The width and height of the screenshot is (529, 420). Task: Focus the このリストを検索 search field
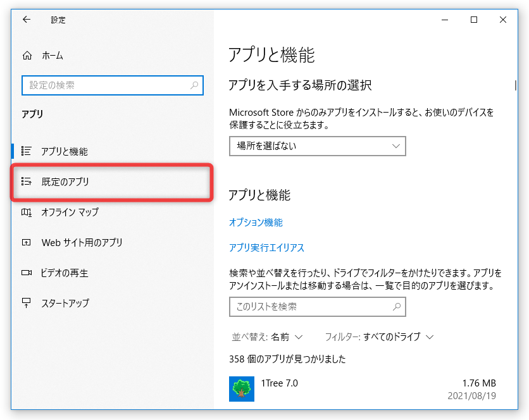pos(318,307)
